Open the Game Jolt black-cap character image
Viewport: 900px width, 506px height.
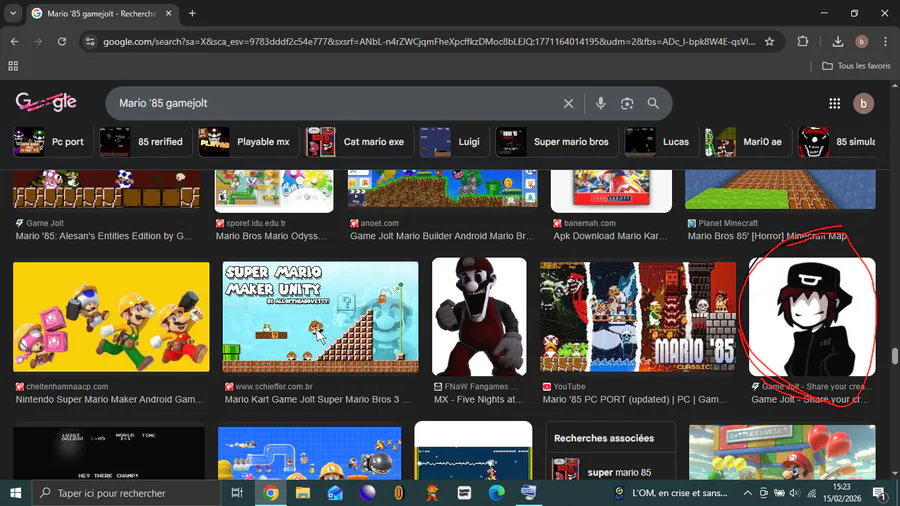pos(812,317)
